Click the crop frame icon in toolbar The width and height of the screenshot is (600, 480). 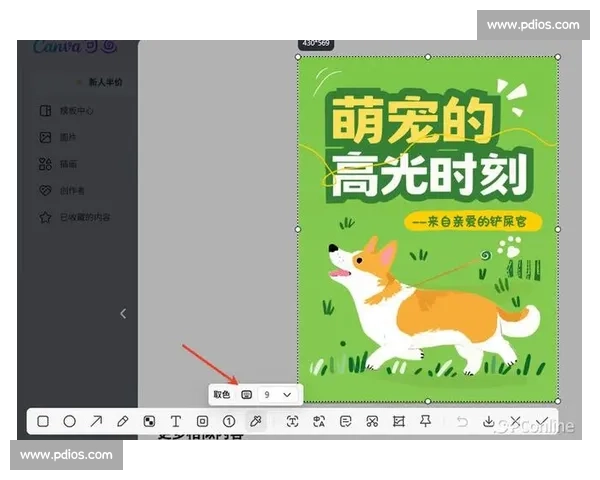point(399,421)
